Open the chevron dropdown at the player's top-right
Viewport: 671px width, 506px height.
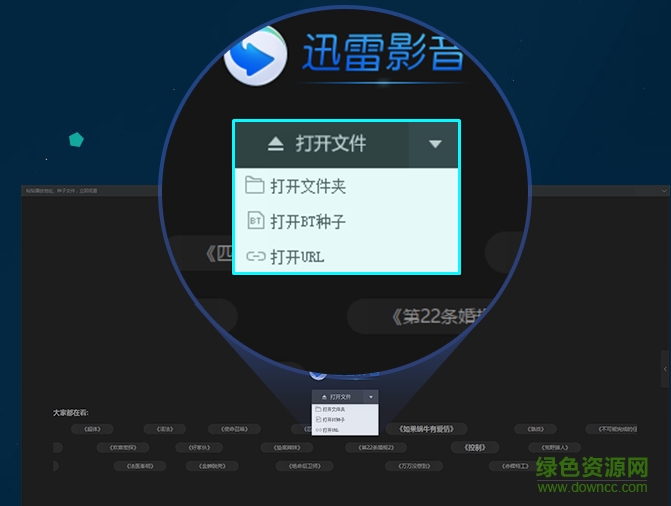(x=664, y=190)
